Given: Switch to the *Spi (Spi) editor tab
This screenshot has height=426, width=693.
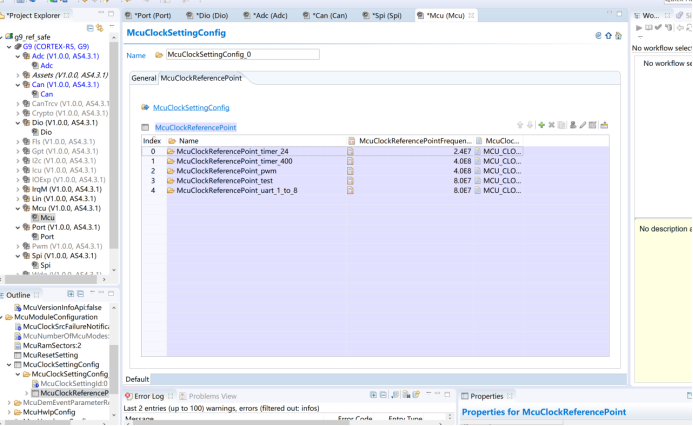Looking at the screenshot, I should tap(382, 15).
